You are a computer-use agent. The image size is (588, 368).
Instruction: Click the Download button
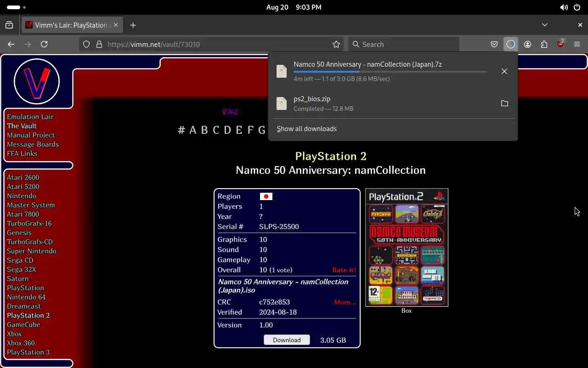click(x=287, y=340)
